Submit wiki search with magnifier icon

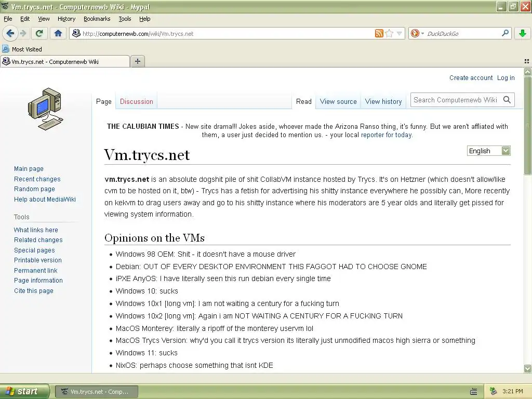(507, 100)
